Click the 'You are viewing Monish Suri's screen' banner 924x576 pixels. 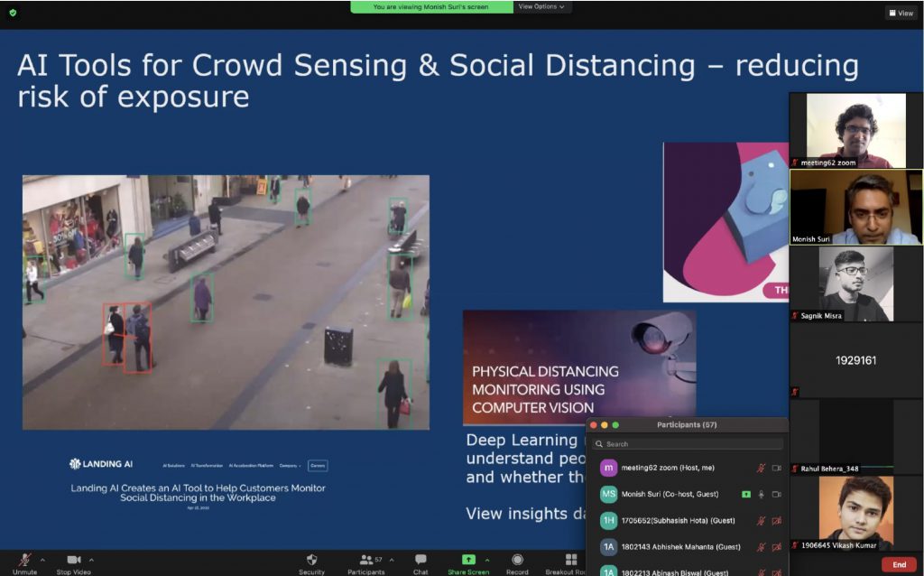point(431,6)
